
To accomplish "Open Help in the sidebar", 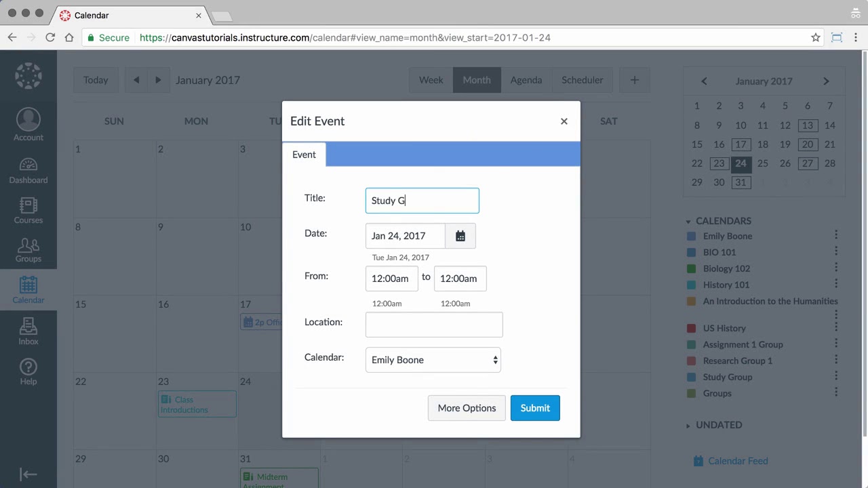I will click(28, 372).
